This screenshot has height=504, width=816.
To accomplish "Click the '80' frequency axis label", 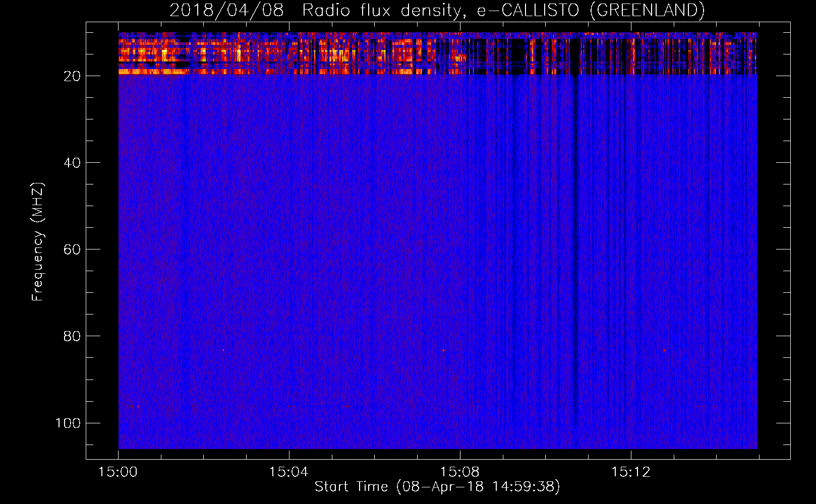I will pos(72,336).
